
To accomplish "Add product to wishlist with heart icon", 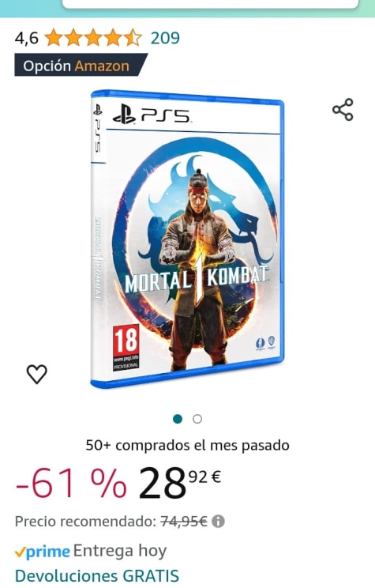I will (x=37, y=374).
